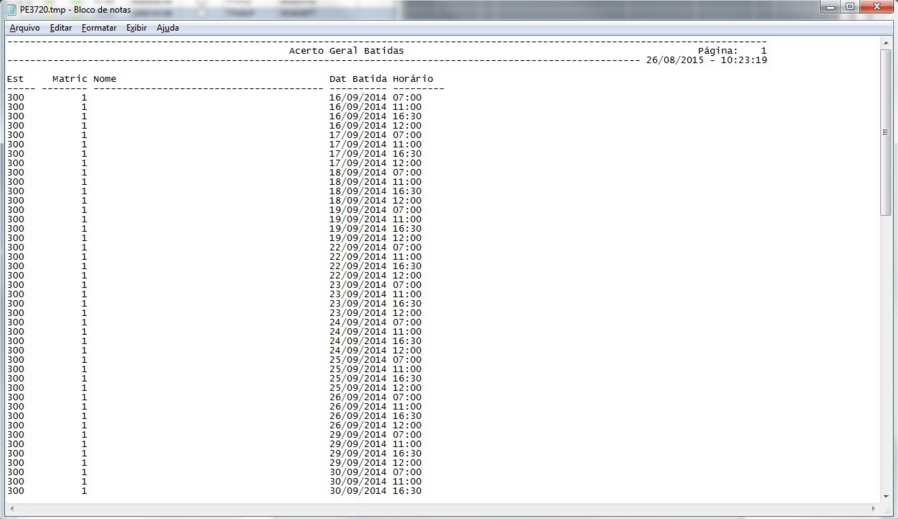Click the time in row '19/09/2014 12:00'

click(x=407, y=238)
